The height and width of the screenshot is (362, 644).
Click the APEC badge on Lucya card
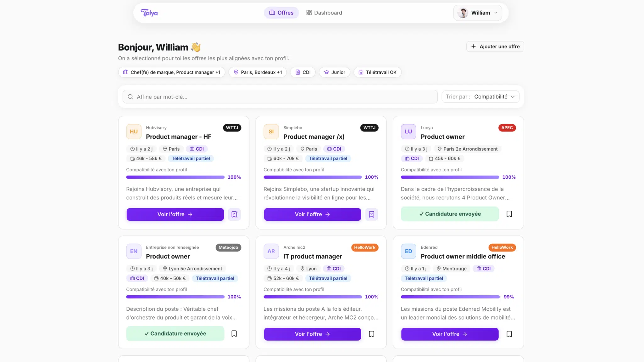pos(507,128)
